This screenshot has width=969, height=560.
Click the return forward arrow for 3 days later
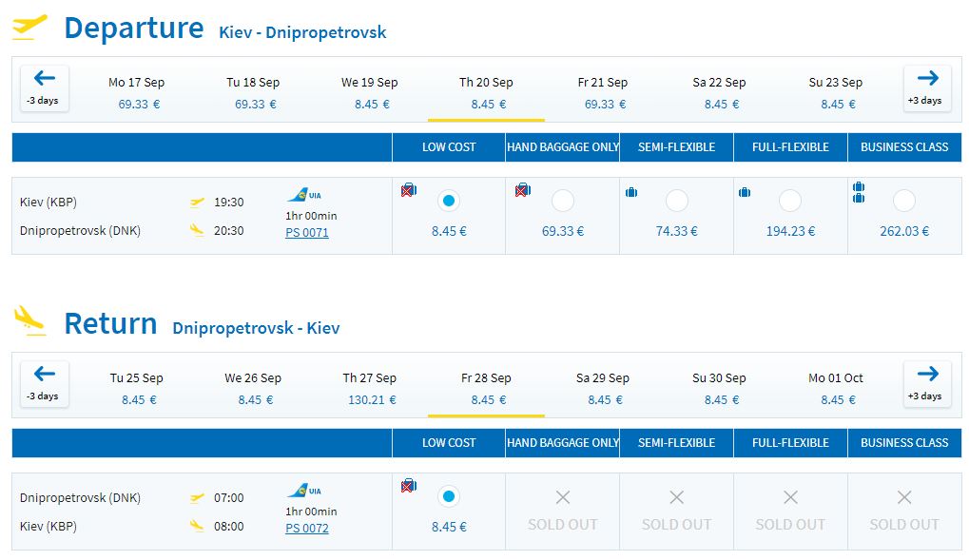927,384
